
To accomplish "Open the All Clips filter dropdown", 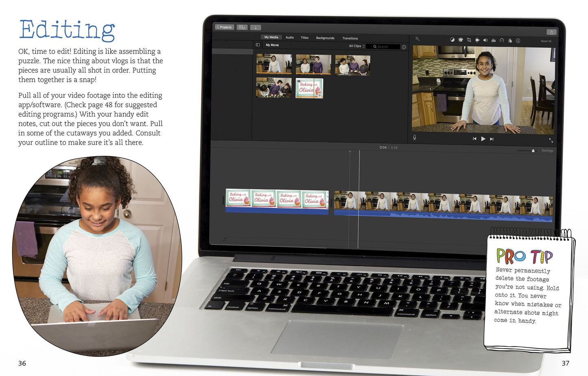I will pyautogui.click(x=356, y=46).
